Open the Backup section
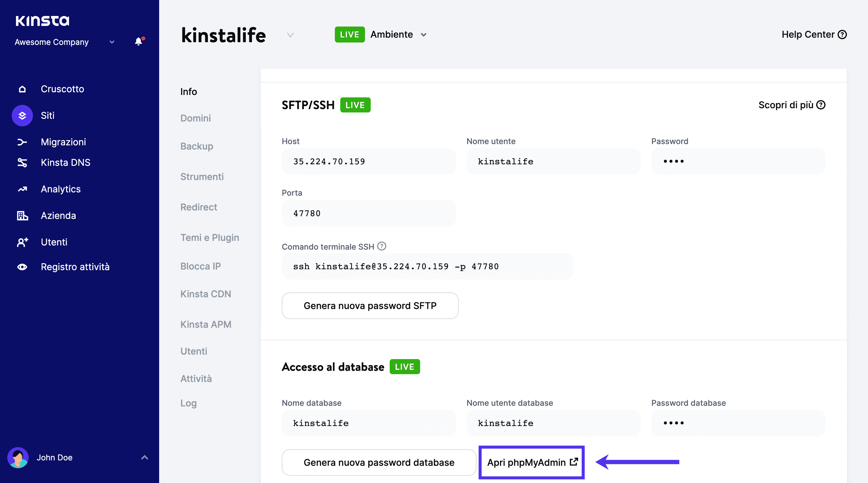The image size is (868, 483). pyautogui.click(x=197, y=146)
